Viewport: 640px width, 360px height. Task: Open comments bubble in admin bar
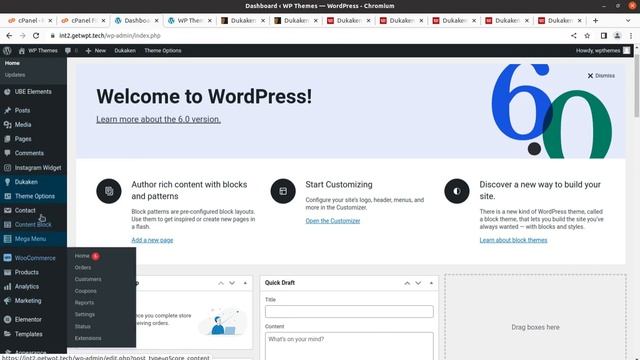coord(71,51)
